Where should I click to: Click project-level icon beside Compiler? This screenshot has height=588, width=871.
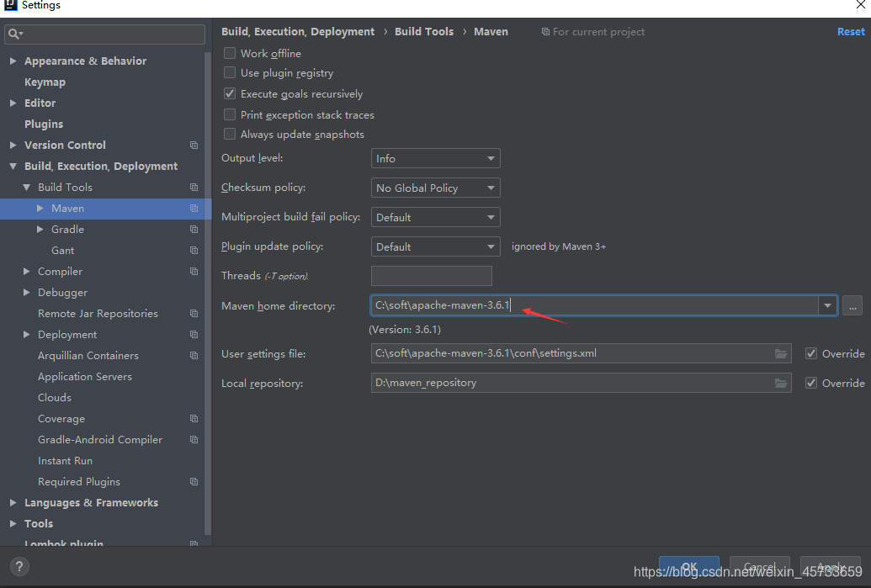(x=194, y=272)
